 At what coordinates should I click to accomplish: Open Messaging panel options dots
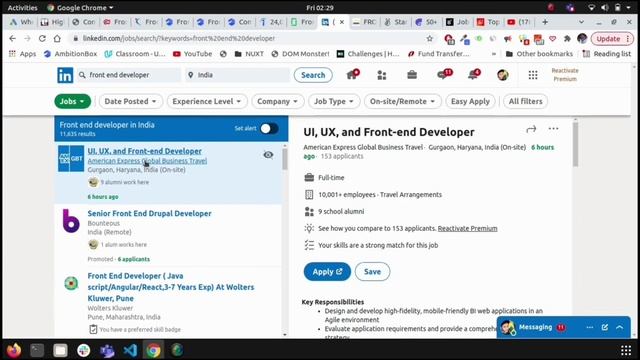589,327
